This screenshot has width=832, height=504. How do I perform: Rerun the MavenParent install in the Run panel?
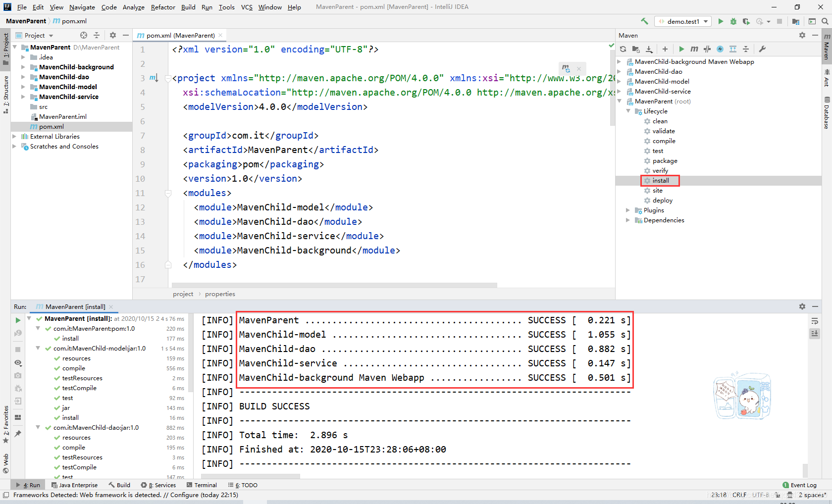click(18, 320)
